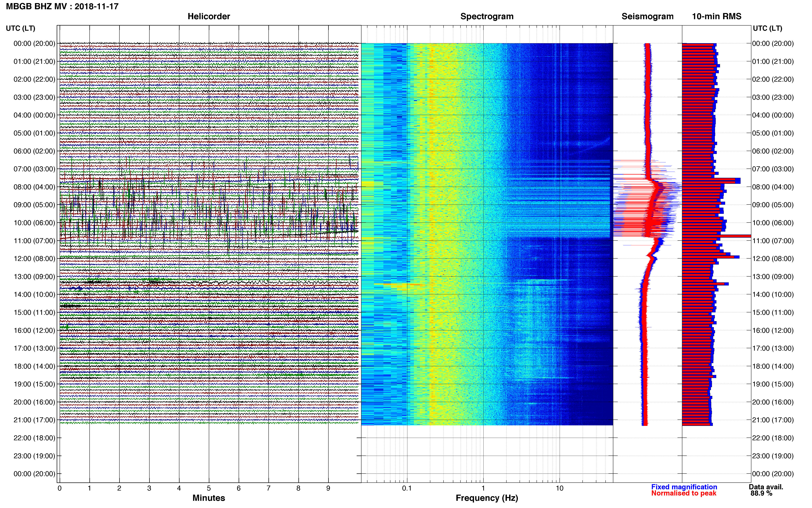The width and height of the screenshot is (812, 508).
Task: Click the left time label '23:00 (19:00)'
Action: [34, 456]
